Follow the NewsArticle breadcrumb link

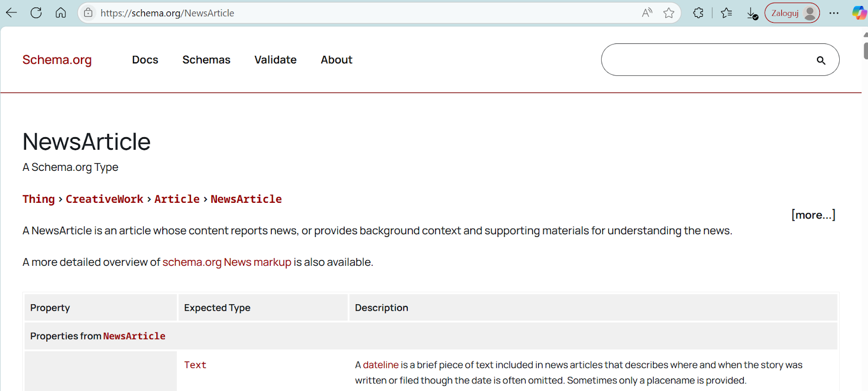coord(246,199)
